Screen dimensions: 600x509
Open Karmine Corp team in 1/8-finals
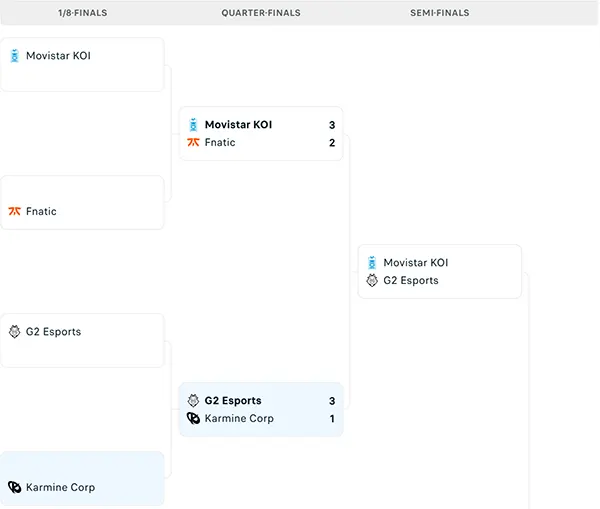click(60, 487)
